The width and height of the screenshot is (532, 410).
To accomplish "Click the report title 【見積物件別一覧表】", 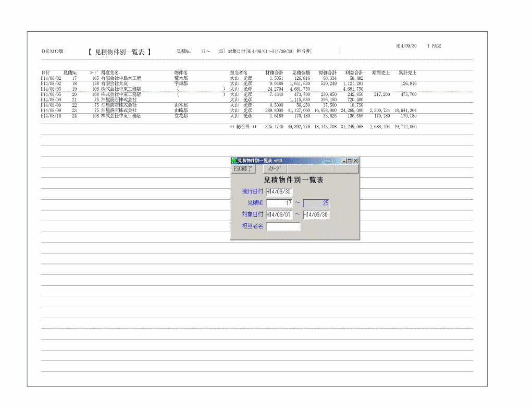I will [x=120, y=52].
